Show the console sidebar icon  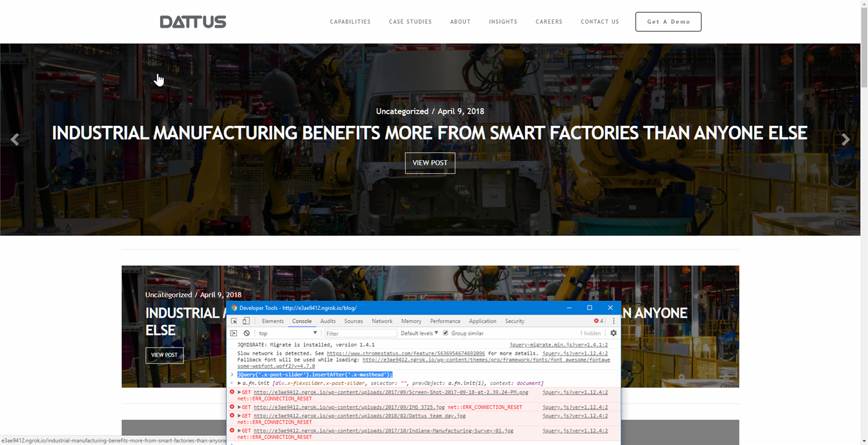[234, 333]
